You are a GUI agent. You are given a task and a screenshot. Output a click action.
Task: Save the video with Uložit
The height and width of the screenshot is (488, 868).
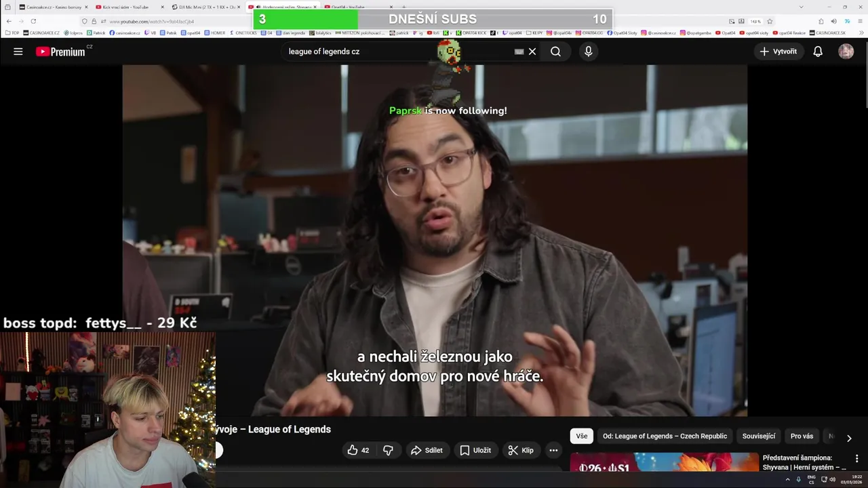pyautogui.click(x=475, y=450)
